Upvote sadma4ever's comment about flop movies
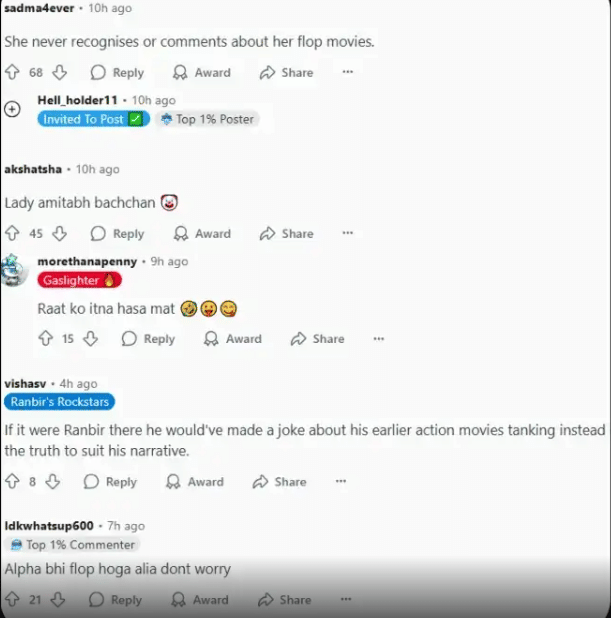The width and height of the screenshot is (611, 618). pos(12,72)
